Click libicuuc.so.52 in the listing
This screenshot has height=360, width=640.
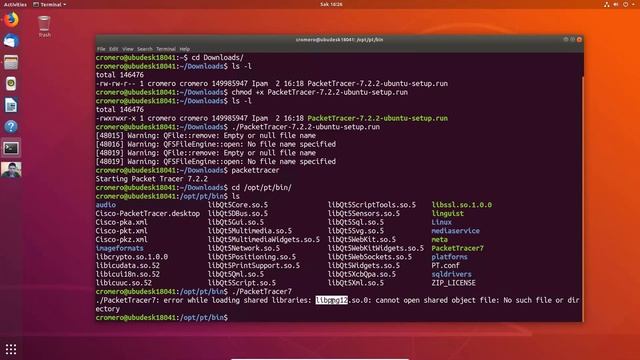click(124, 283)
